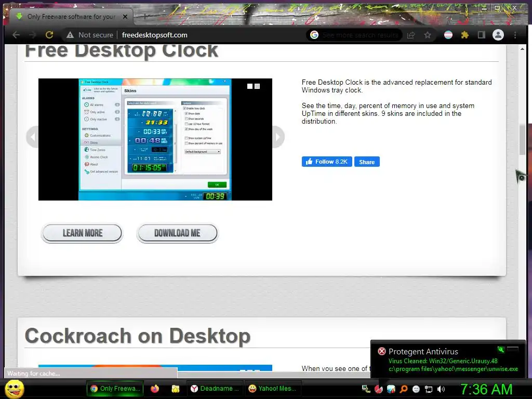Click the DOWNLOAD ME button
Screen dimensions: 532x399
tap(177, 233)
